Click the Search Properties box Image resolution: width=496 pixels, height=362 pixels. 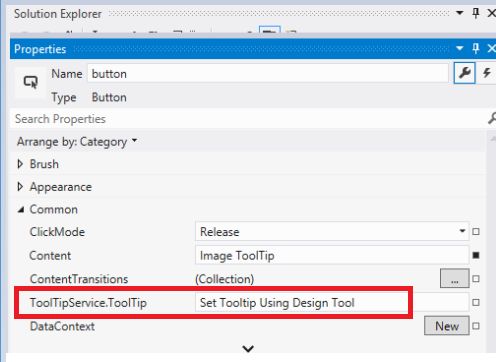pyautogui.click(x=250, y=119)
